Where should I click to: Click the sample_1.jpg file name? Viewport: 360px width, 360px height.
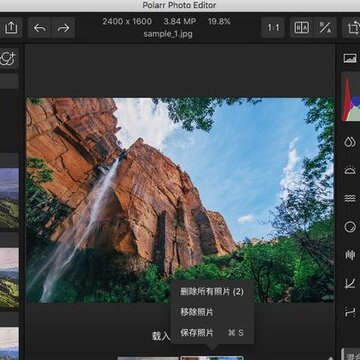click(x=168, y=34)
